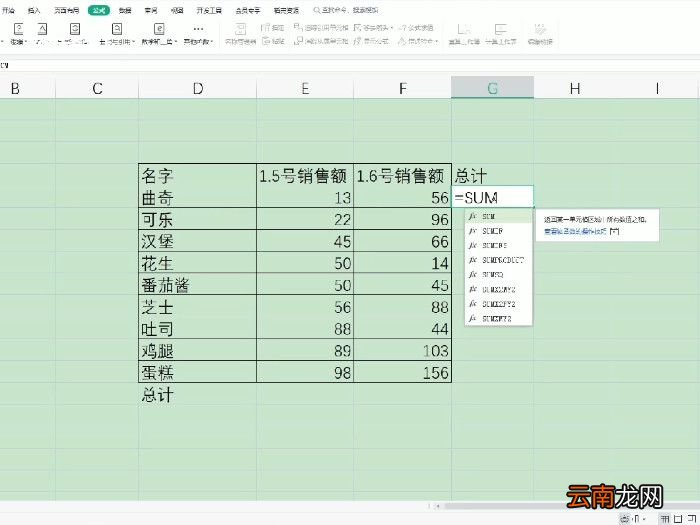Select column C header
700x525 pixels.
(x=97, y=88)
